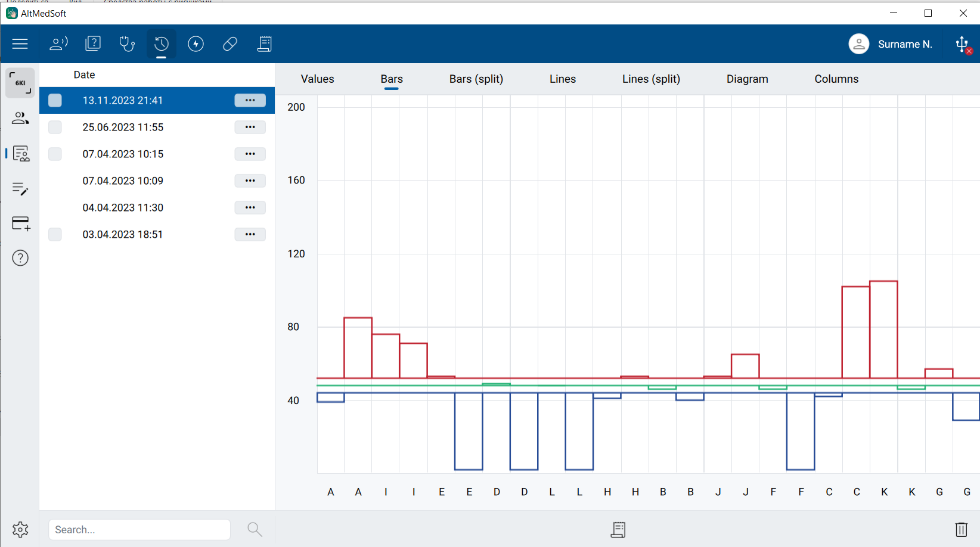Image resolution: width=980 pixels, height=547 pixels.
Task: Open more options for 07.04.2023 10:15
Action: click(x=250, y=154)
